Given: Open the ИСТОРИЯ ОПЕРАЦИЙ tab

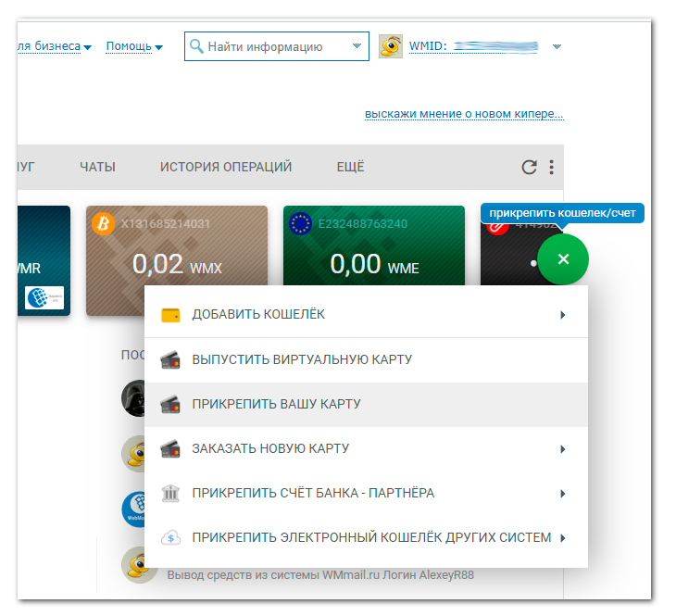Looking at the screenshot, I should pos(226,167).
